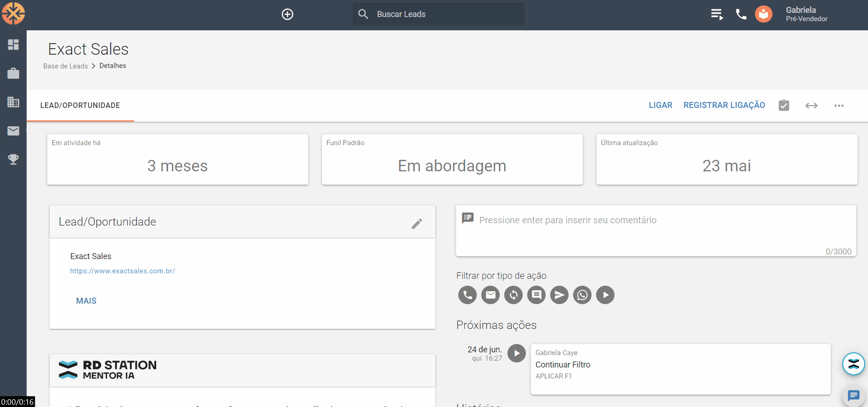Click the LIGAR button
This screenshot has width=868, height=407.
[660, 105]
